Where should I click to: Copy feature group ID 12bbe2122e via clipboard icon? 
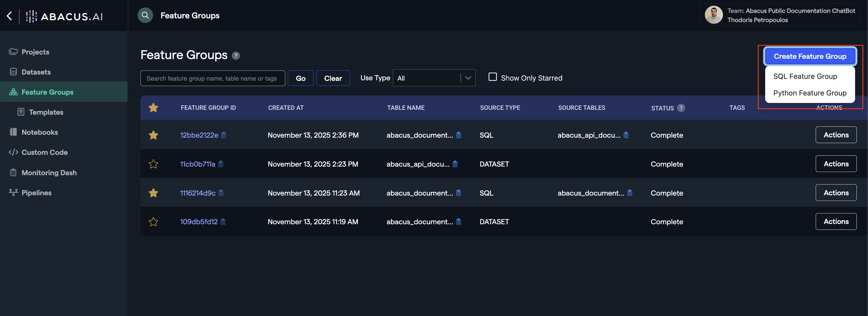[223, 135]
